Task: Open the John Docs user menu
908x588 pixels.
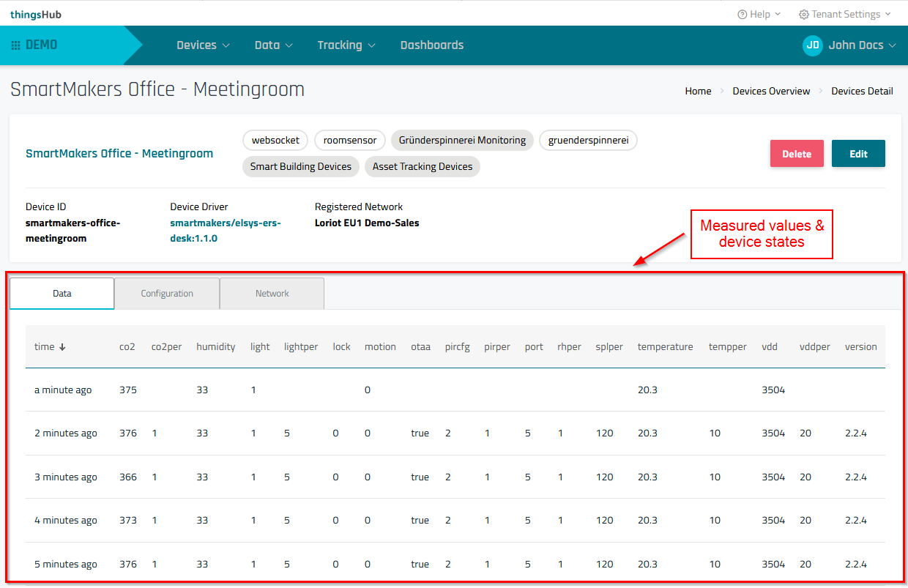Action: click(861, 45)
